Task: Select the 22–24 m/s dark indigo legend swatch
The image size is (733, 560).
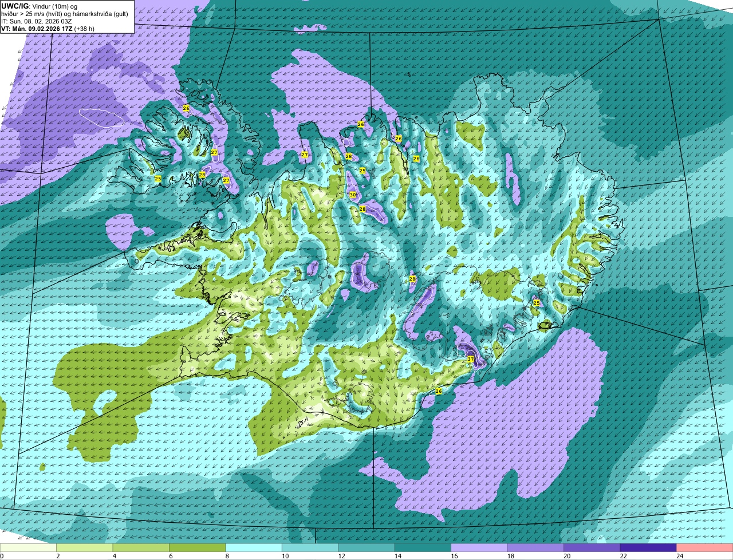Action: click(649, 547)
